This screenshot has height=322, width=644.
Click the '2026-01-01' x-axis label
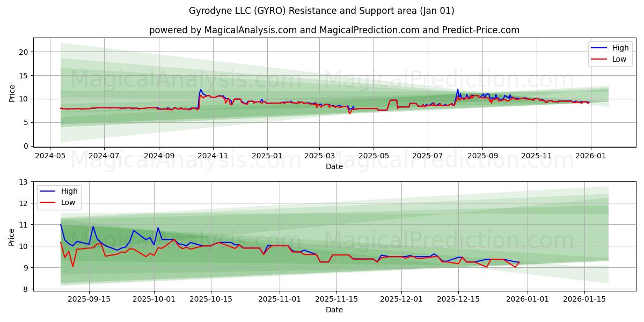pyautogui.click(x=528, y=299)
